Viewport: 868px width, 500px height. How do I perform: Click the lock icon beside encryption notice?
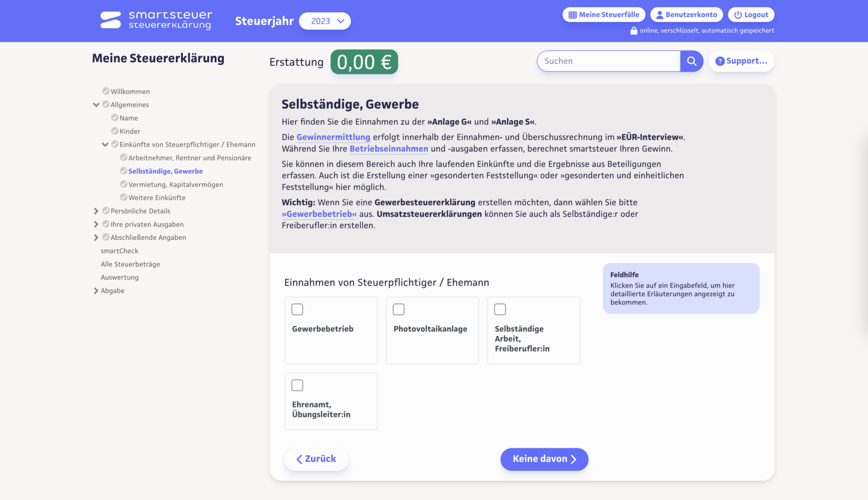(634, 31)
